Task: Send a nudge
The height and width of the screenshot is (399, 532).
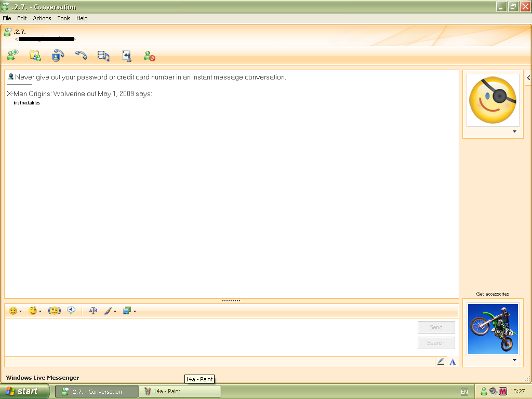Action: tap(54, 311)
